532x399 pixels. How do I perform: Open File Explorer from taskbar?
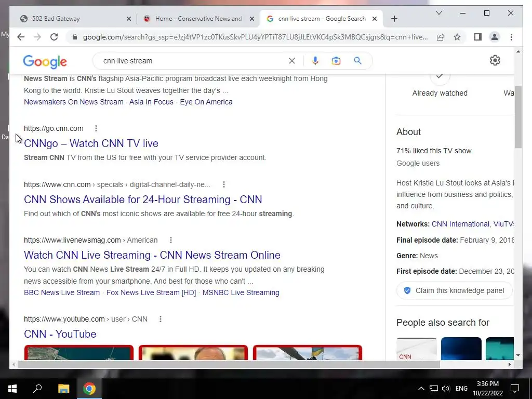point(63,389)
